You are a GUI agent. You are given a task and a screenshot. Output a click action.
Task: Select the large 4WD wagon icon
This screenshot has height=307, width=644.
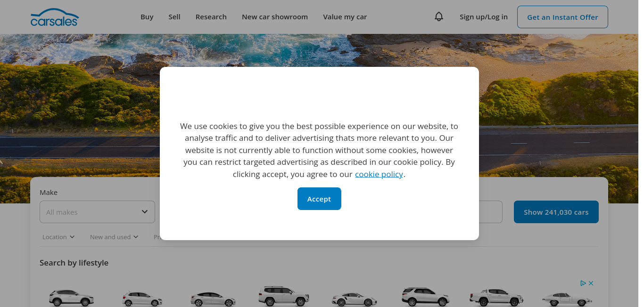pyautogui.click(x=284, y=296)
